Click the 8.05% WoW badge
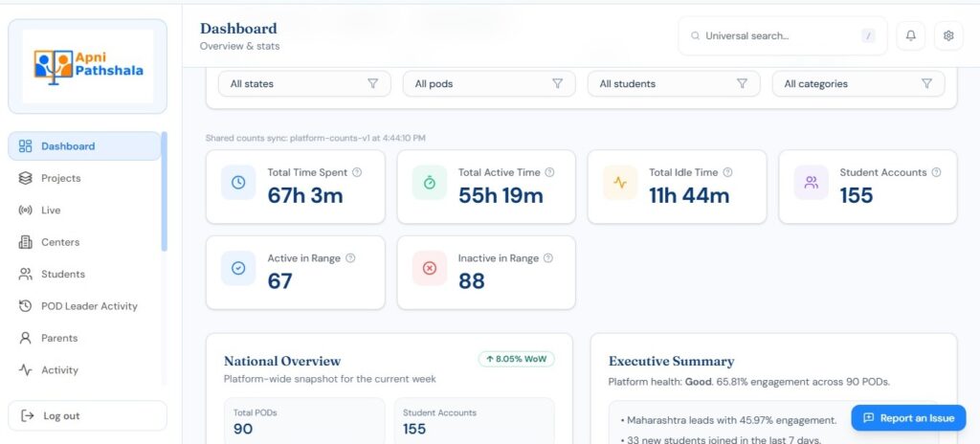The height and width of the screenshot is (444, 980). [516, 359]
